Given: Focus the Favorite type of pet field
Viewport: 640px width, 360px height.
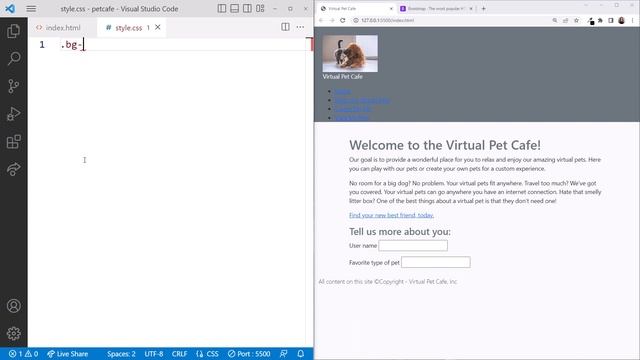Looking at the screenshot, I should [x=436, y=262].
